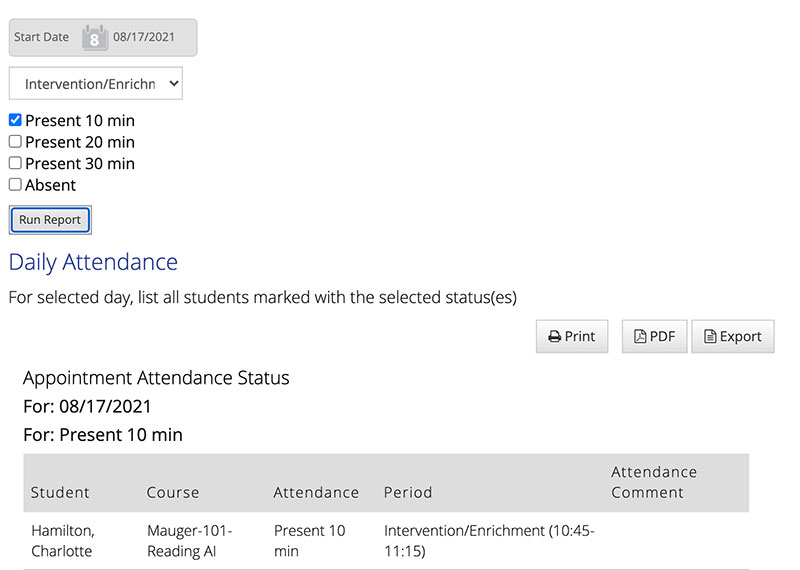
Task: Check the Present 20 min checkbox
Action: (15, 141)
